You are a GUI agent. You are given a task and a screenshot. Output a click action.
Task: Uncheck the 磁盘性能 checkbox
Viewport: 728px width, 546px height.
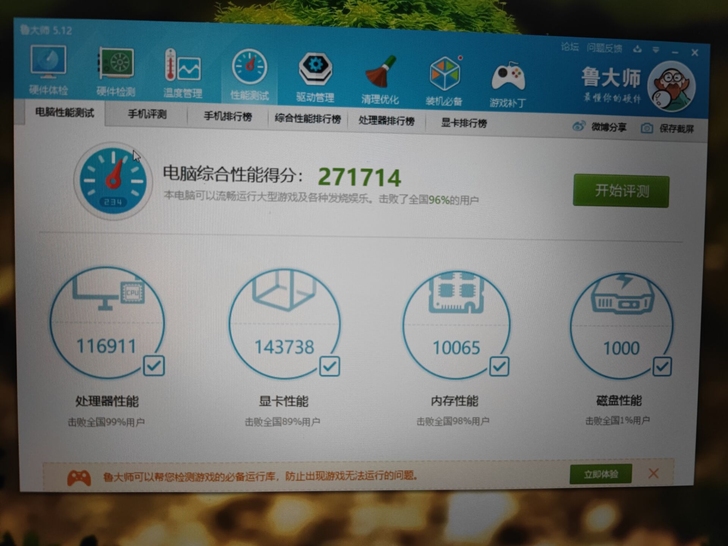pyautogui.click(x=662, y=366)
